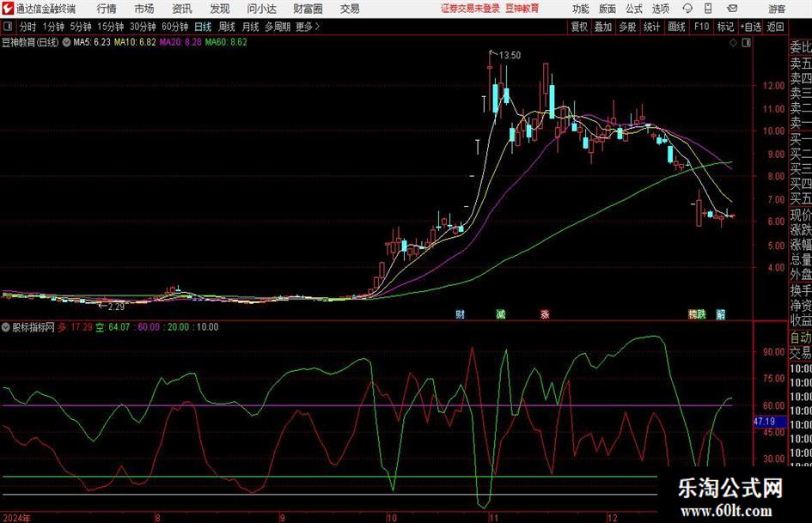
Task: Click the 涨 marker on the chart
Action: point(545,313)
